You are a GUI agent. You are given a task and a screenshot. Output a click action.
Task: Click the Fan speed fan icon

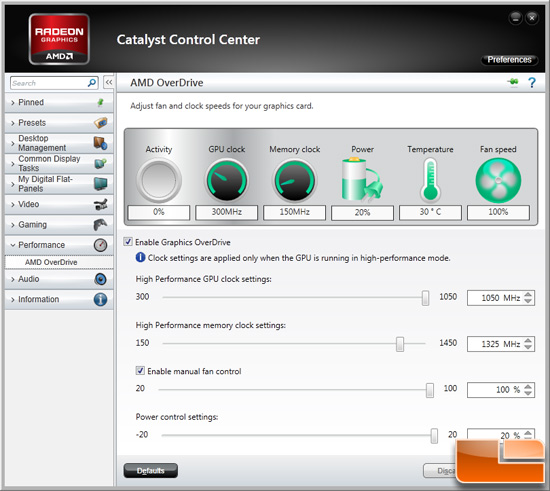pos(498,180)
